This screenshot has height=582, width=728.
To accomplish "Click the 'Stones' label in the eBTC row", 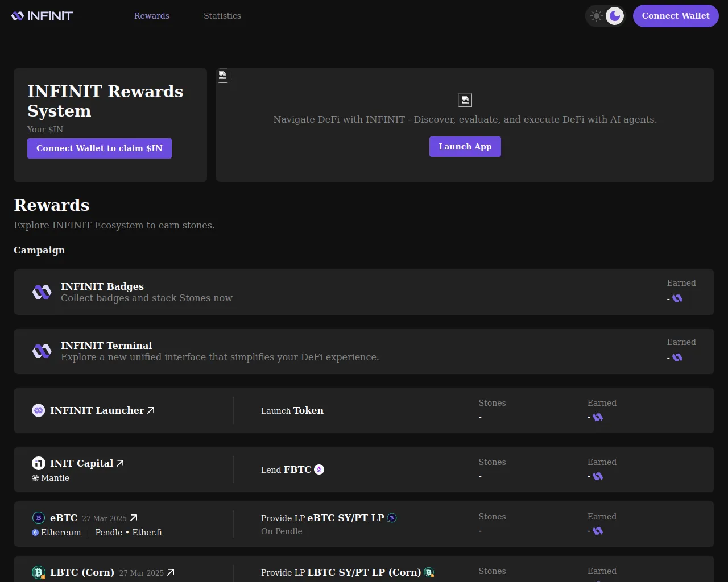I will [492, 517].
